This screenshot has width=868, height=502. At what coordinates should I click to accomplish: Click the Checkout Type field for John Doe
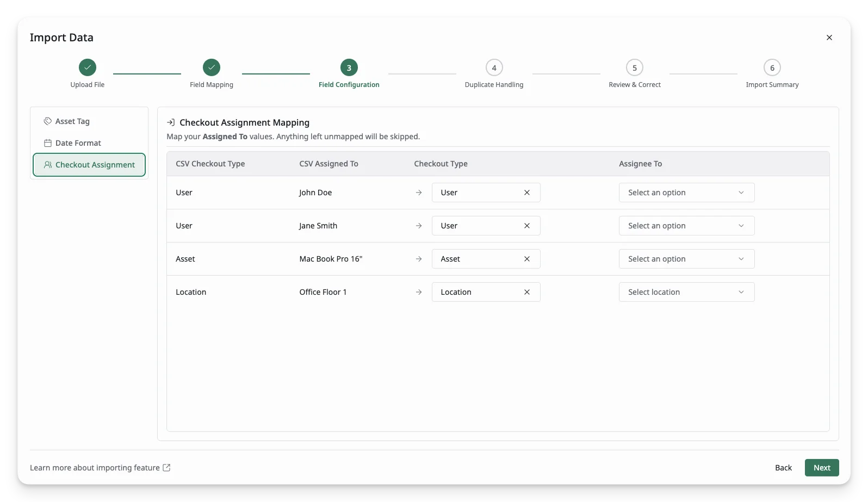486,193
